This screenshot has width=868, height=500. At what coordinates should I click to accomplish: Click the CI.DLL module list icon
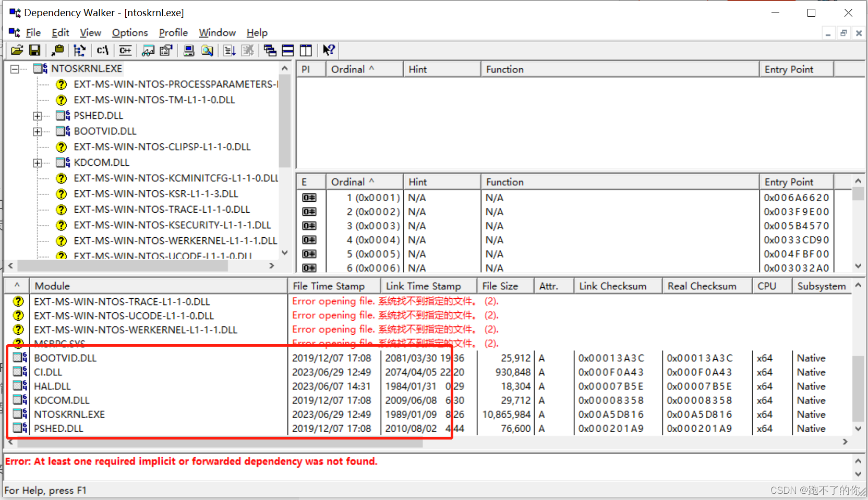click(x=20, y=372)
